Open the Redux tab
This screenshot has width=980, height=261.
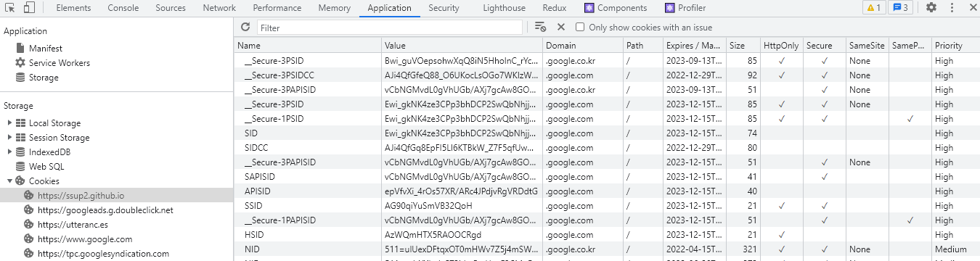[x=555, y=8]
